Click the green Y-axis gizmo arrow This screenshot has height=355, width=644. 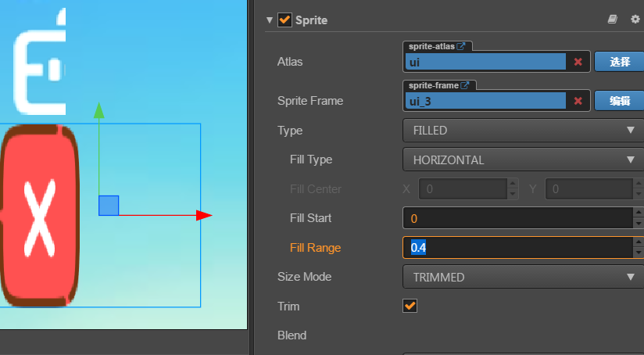click(x=98, y=110)
